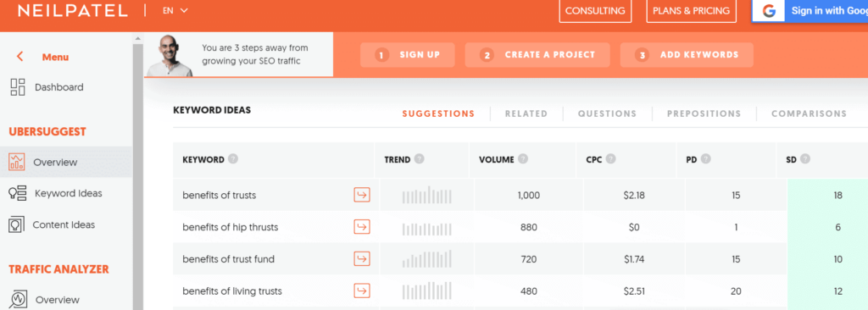Open the EN language dropdown
This screenshot has width=868, height=310.
(175, 10)
